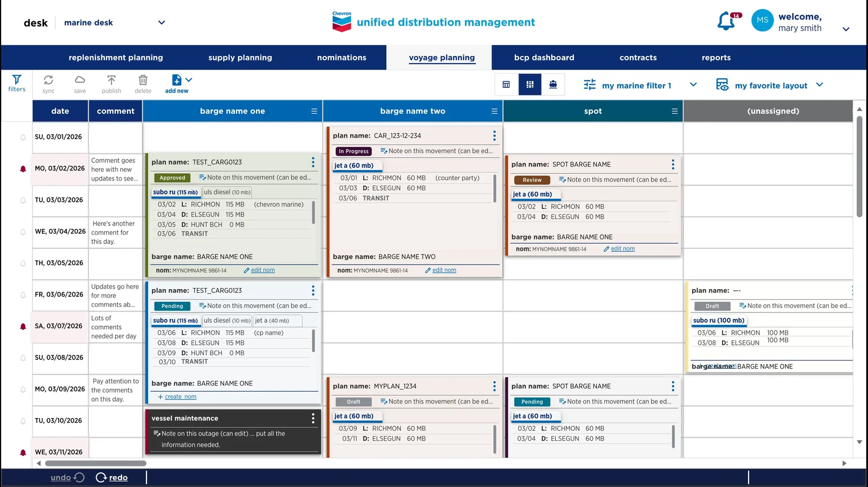Toggle alert bell for MO, 03/02/2026
Screen dimensions: 868x487
click(23, 169)
